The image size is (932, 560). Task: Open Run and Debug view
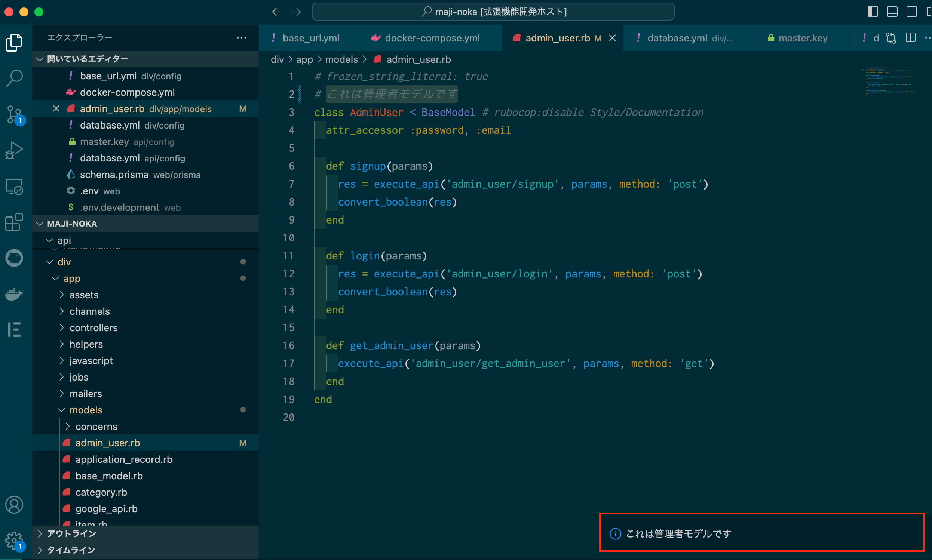pyautogui.click(x=14, y=150)
